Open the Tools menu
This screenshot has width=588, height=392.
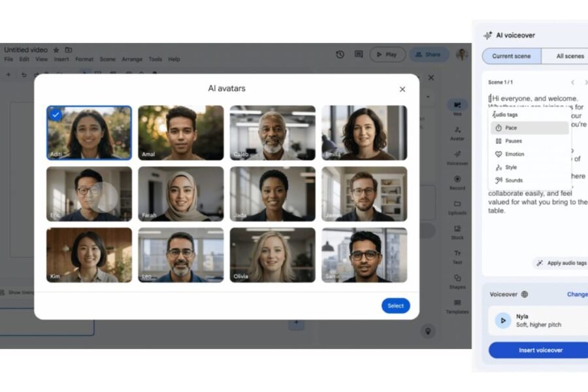point(155,59)
